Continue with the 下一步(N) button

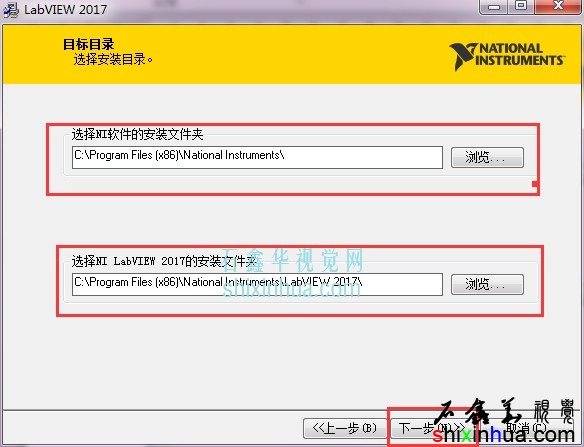tap(432, 428)
